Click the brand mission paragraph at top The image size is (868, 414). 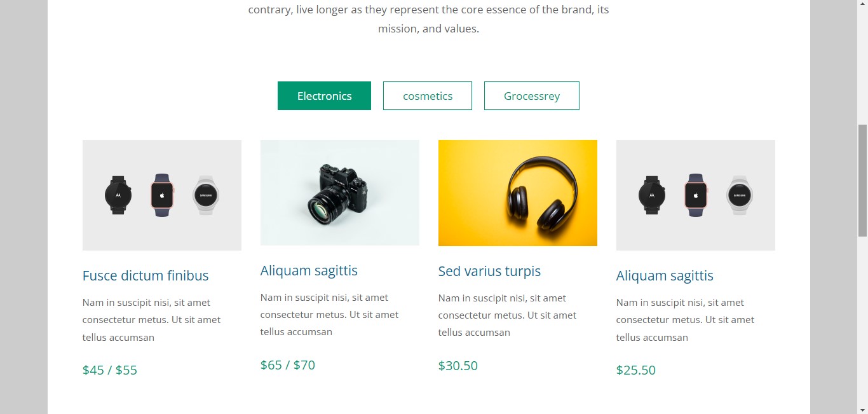428,19
